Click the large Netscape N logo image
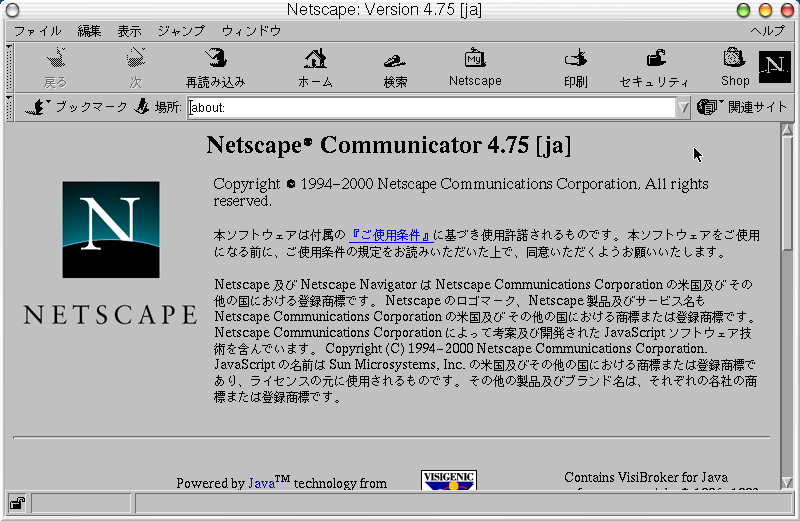 pyautogui.click(x=111, y=230)
